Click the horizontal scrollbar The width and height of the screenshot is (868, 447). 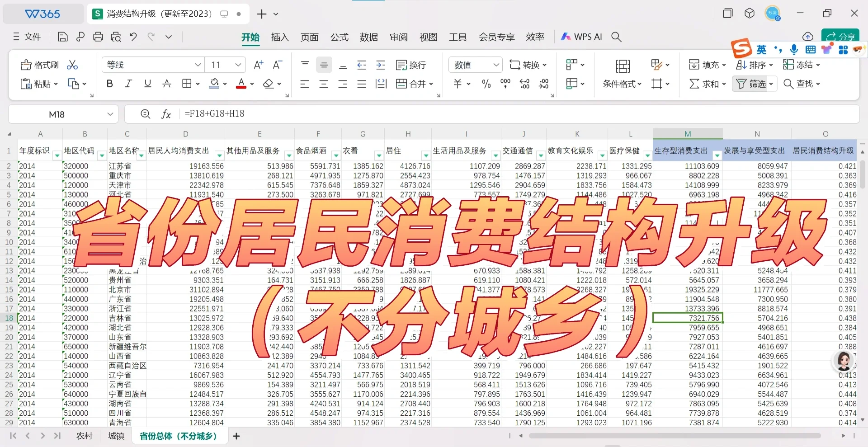point(675,436)
